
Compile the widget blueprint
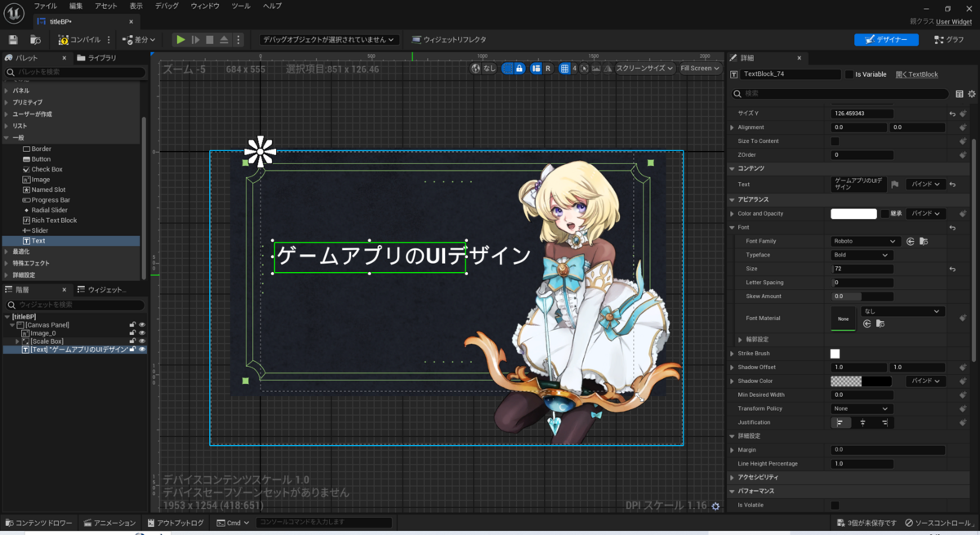point(79,39)
